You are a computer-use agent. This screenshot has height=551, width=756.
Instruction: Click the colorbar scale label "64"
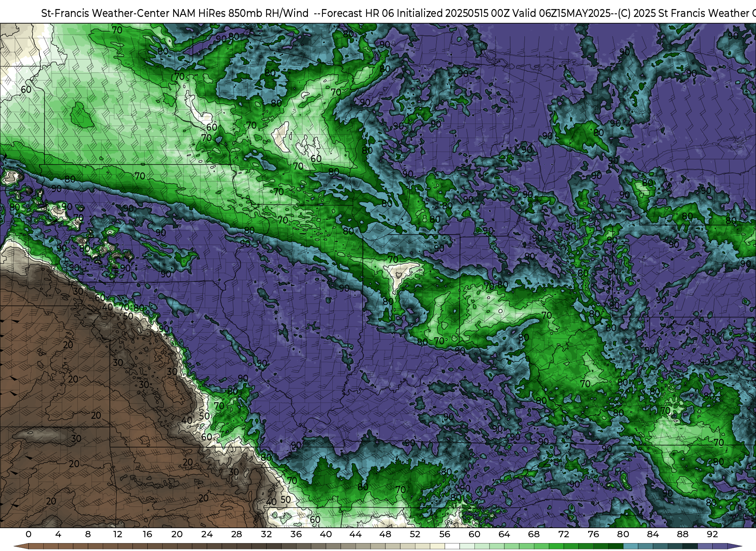tap(504, 534)
